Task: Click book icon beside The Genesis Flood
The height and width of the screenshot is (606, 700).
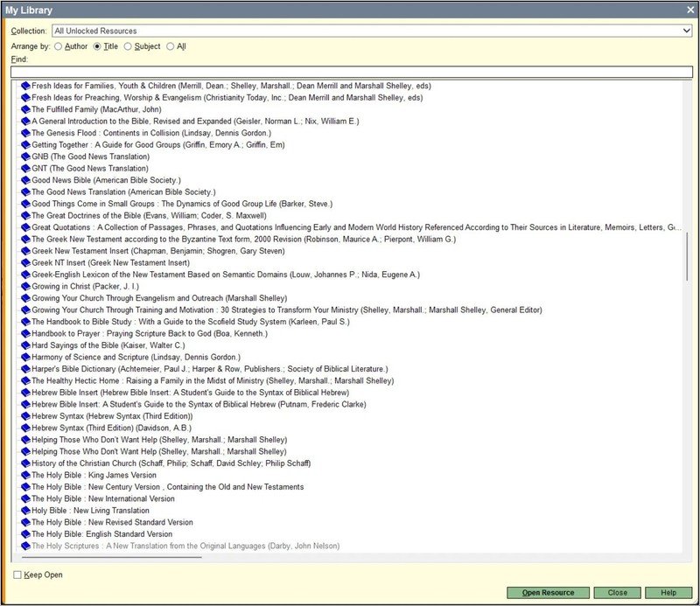Action: click(x=25, y=133)
